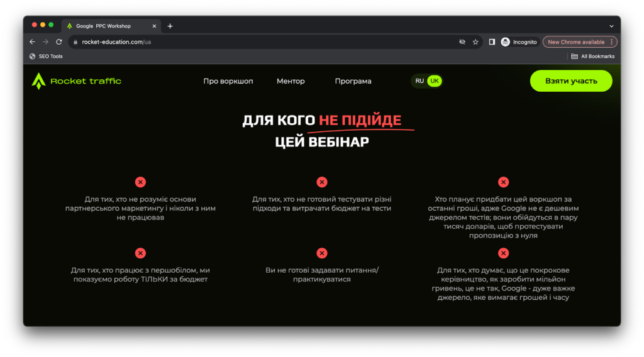644x357 pixels.
Task: Go back using the browser back arrow
Action: (33, 42)
